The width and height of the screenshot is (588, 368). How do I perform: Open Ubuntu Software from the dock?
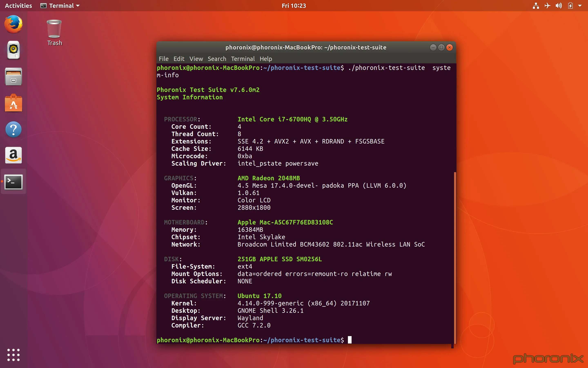pos(13,103)
